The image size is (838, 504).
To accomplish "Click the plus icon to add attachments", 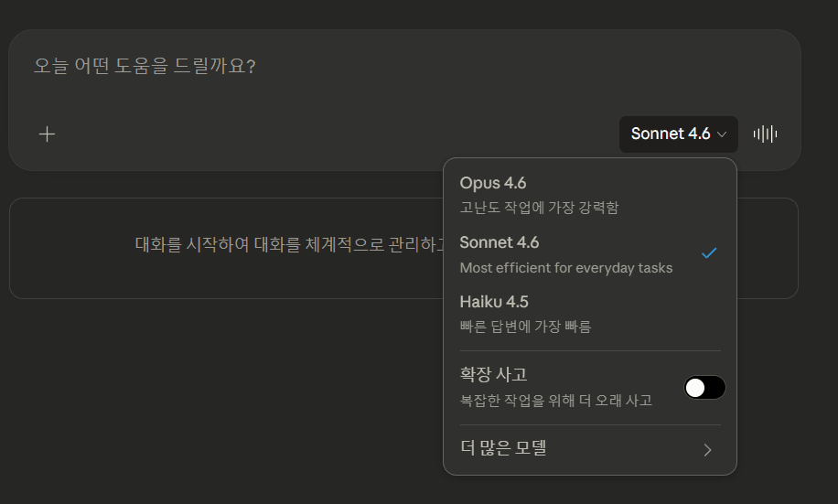I will tap(47, 134).
